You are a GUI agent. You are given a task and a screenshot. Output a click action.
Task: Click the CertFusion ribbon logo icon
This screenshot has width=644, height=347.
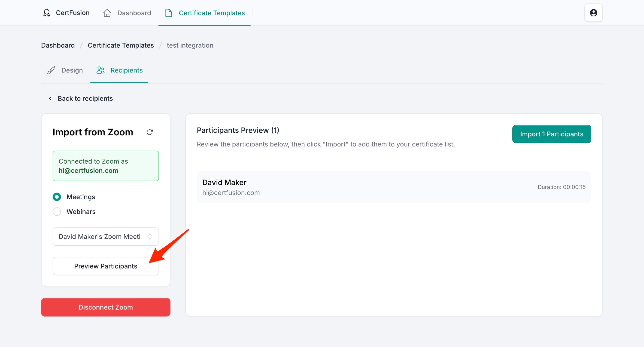[46, 13]
